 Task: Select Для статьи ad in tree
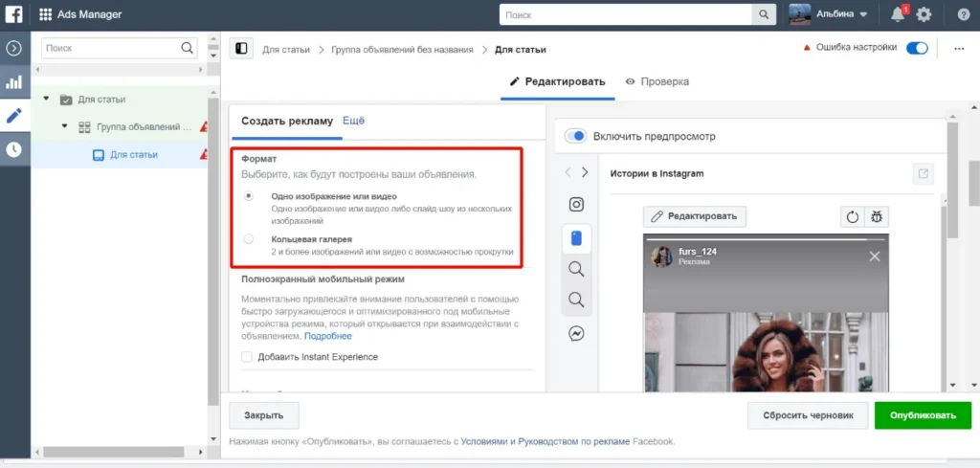[x=134, y=154]
